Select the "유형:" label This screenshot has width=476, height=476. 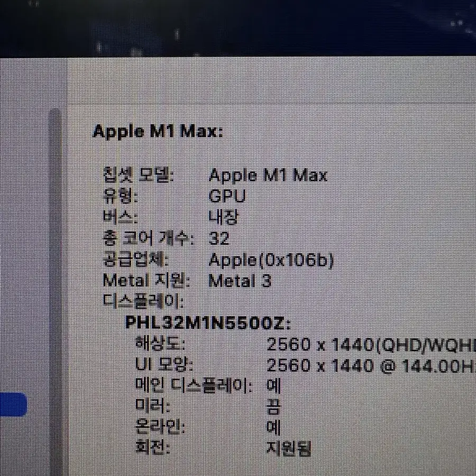121,196
